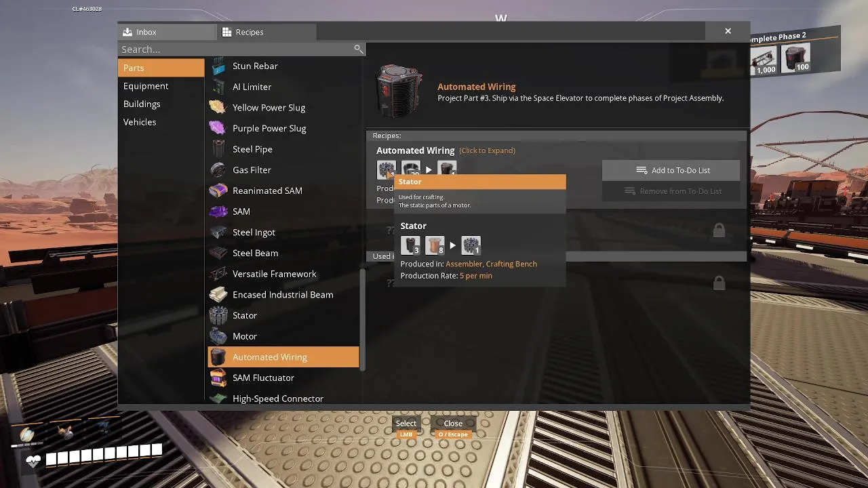This screenshot has width=868, height=488.
Task: Click the health heart HUD icon
Action: click(x=33, y=461)
